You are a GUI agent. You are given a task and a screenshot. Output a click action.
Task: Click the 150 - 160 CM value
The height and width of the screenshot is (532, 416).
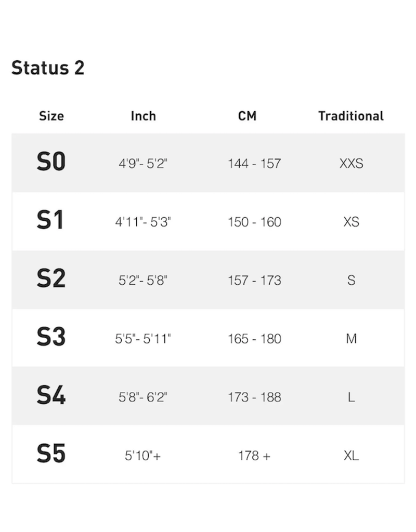(x=254, y=222)
